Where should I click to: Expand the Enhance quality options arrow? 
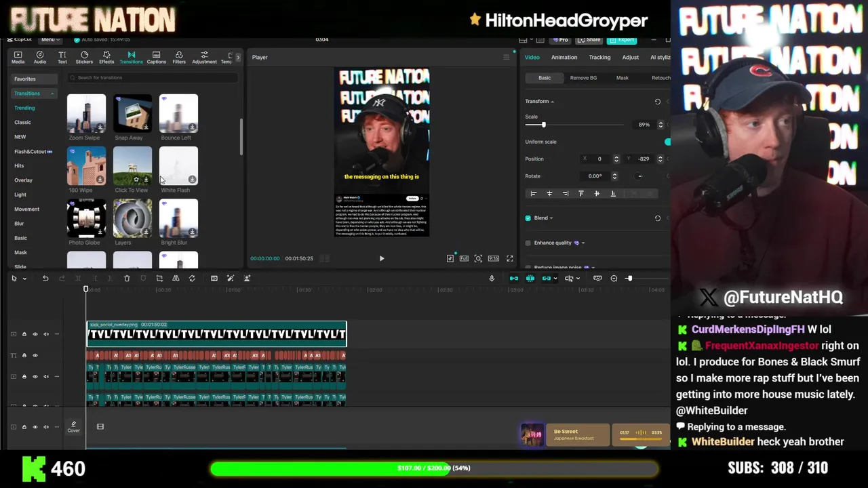pos(583,243)
